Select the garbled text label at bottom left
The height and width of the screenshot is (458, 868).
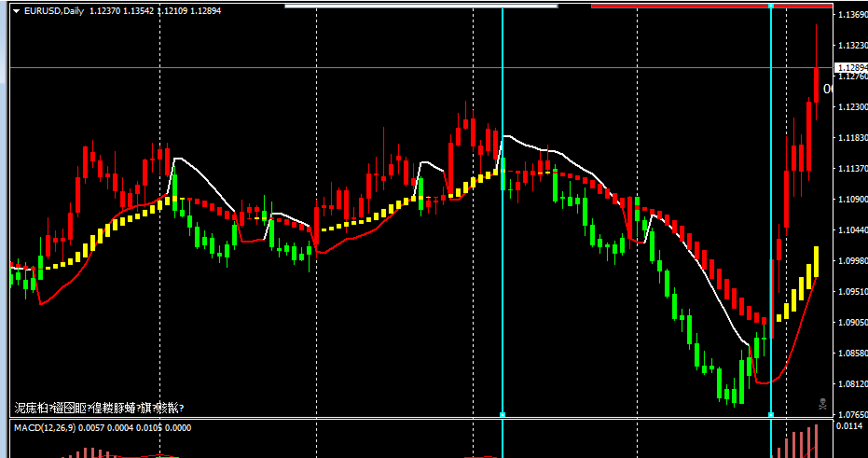99,408
